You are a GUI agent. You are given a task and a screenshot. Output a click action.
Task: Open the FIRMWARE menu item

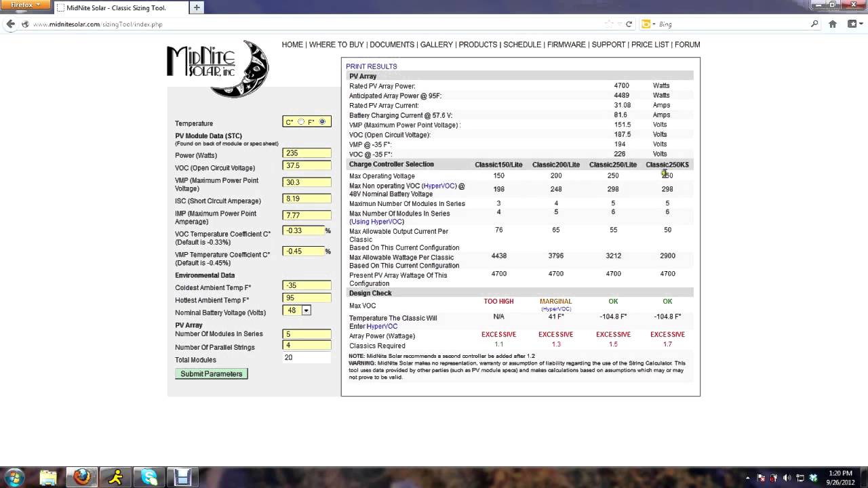[566, 45]
